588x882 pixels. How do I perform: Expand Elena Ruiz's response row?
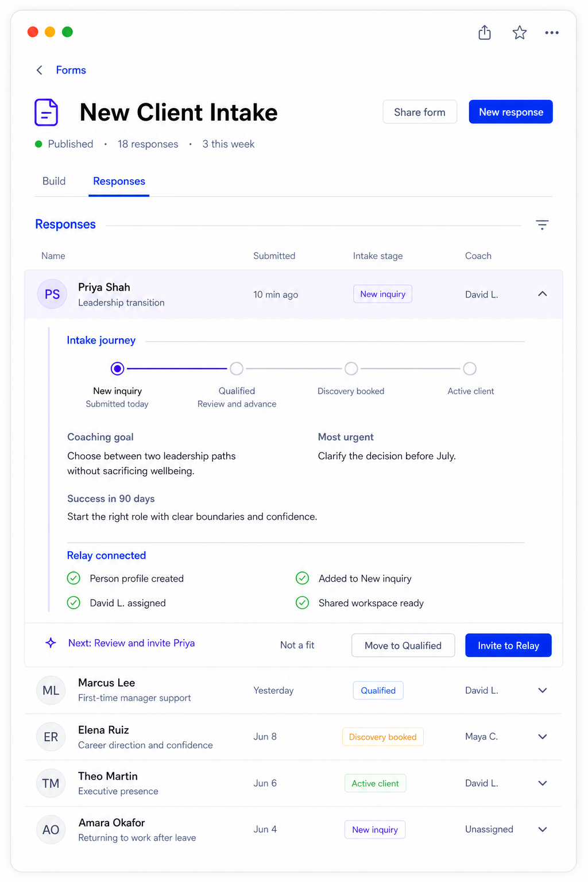coord(543,737)
